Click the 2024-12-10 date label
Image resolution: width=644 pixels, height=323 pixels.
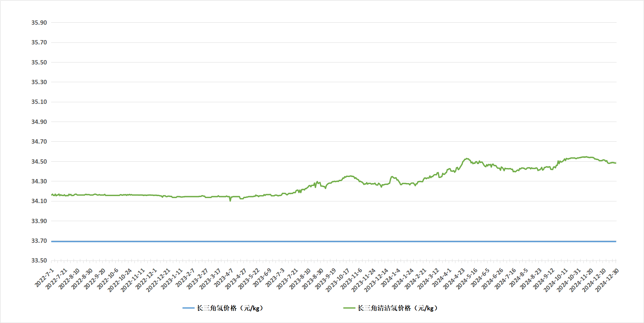(595, 280)
